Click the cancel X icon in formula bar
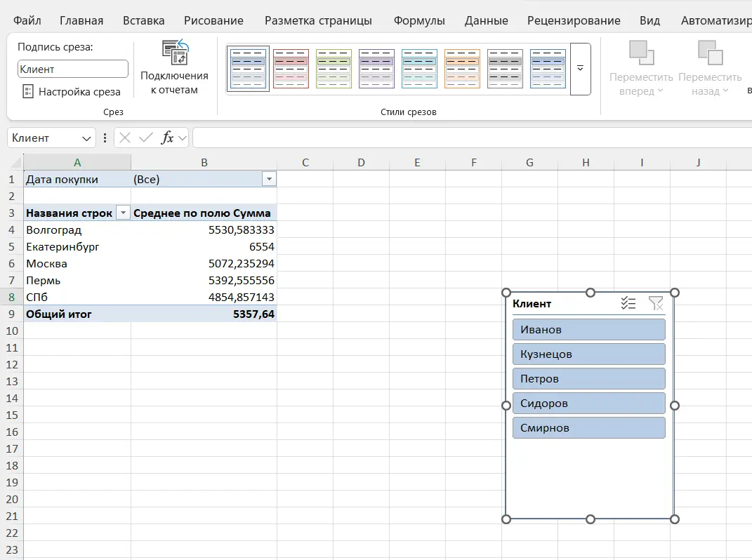The width and height of the screenshot is (752, 560). (125, 138)
